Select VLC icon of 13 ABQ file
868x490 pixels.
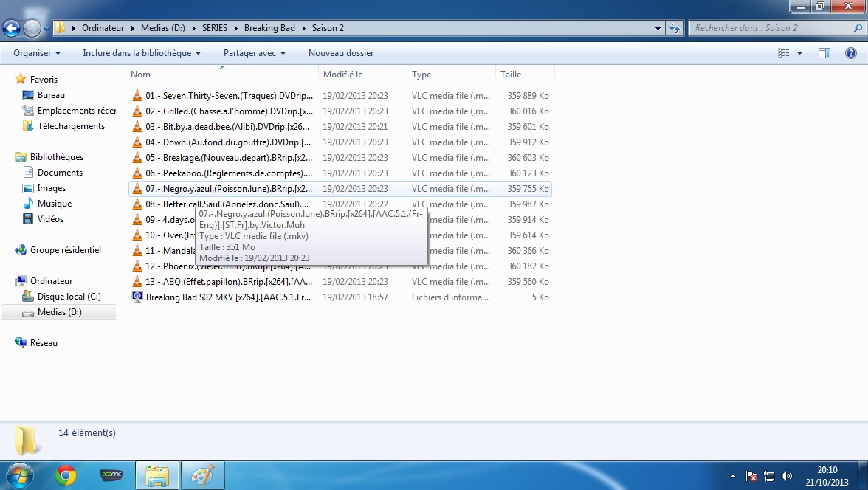137,282
